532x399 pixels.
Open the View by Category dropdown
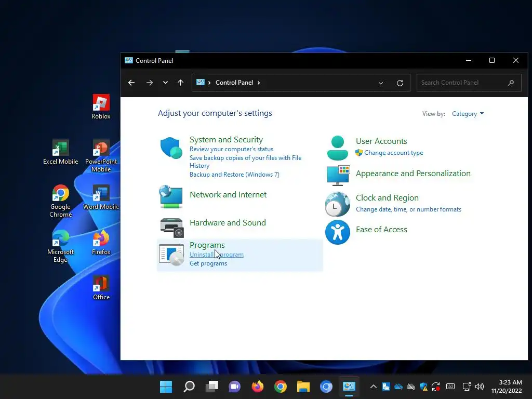(x=468, y=114)
